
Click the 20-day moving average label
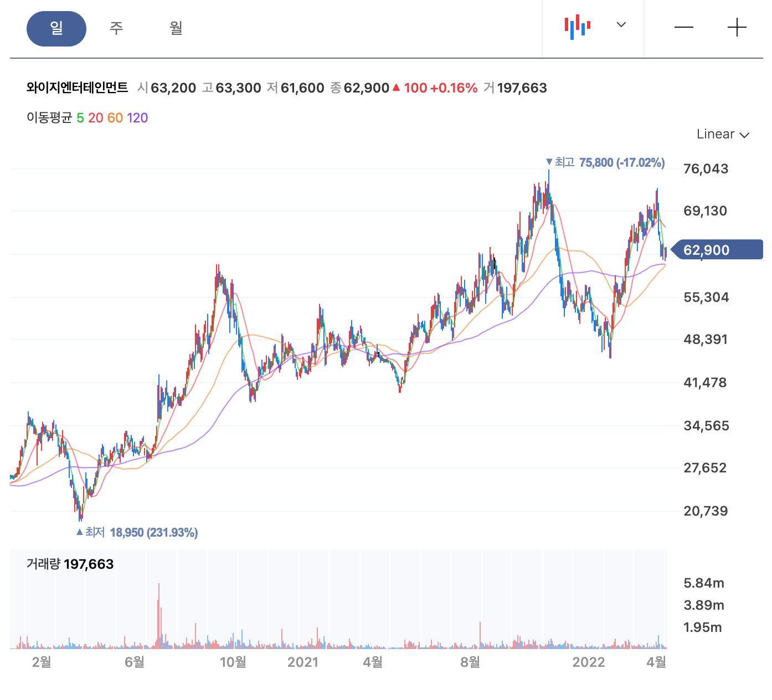[96, 118]
